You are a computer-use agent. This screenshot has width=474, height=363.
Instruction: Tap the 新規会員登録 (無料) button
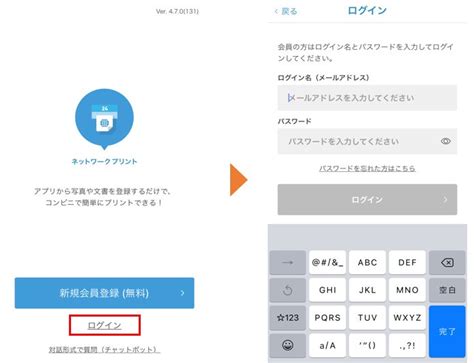tap(104, 293)
